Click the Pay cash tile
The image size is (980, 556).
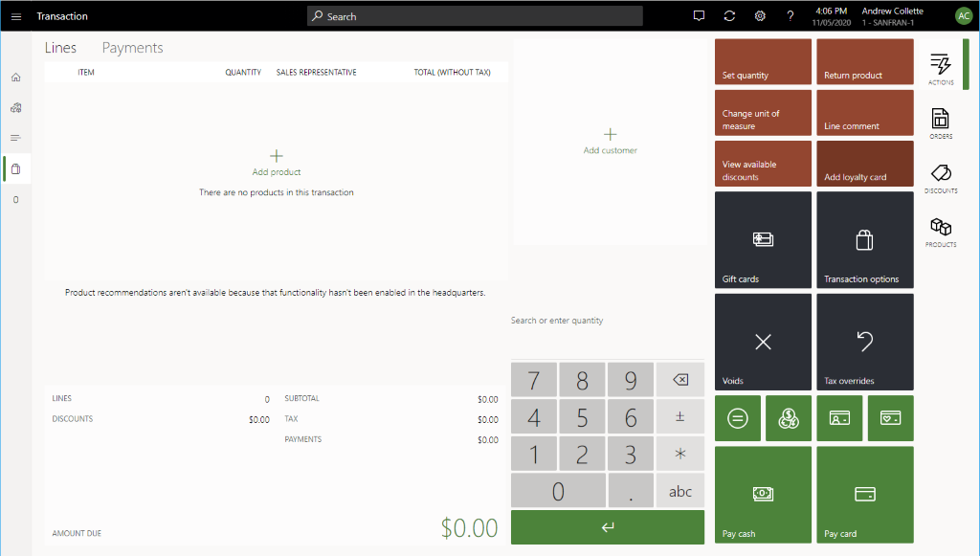pyautogui.click(x=763, y=495)
